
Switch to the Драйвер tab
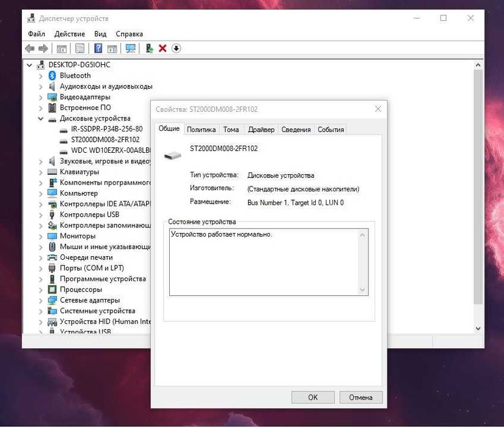click(261, 130)
